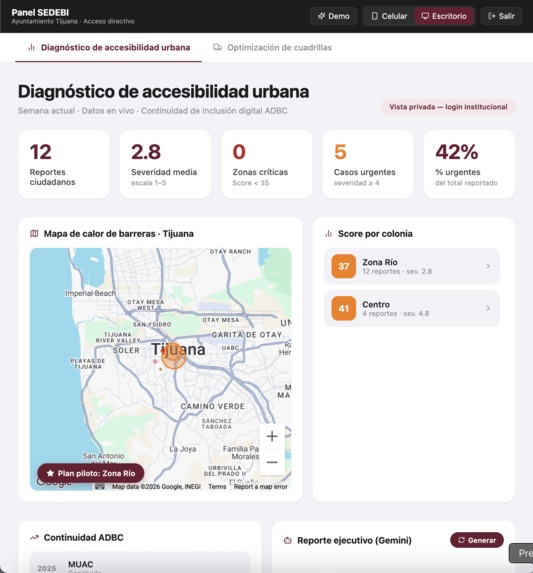
Task: Click the robot icon beside Reporte ejecutivo
Action: pos(288,540)
